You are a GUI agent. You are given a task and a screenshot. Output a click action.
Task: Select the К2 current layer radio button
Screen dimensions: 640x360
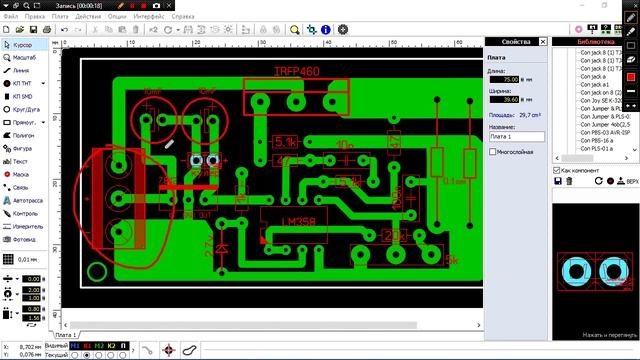111,356
